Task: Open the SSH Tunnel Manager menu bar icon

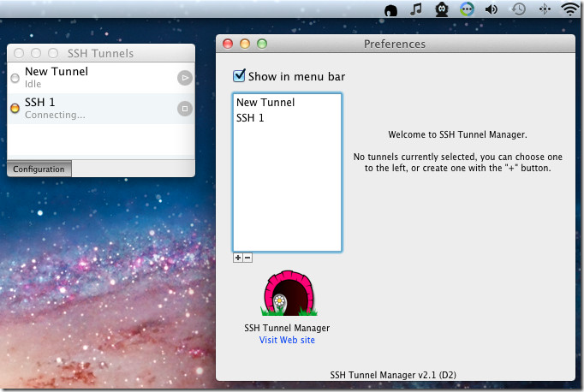Action: coord(390,10)
